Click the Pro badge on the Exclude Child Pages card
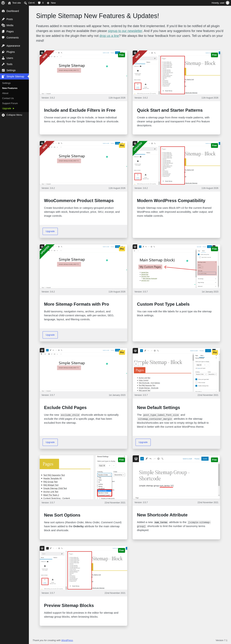Viewport: 231px width, 644px height. (122, 352)
